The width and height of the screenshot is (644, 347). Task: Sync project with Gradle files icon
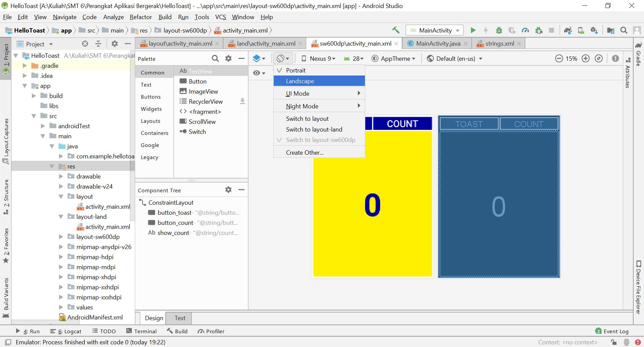568,30
